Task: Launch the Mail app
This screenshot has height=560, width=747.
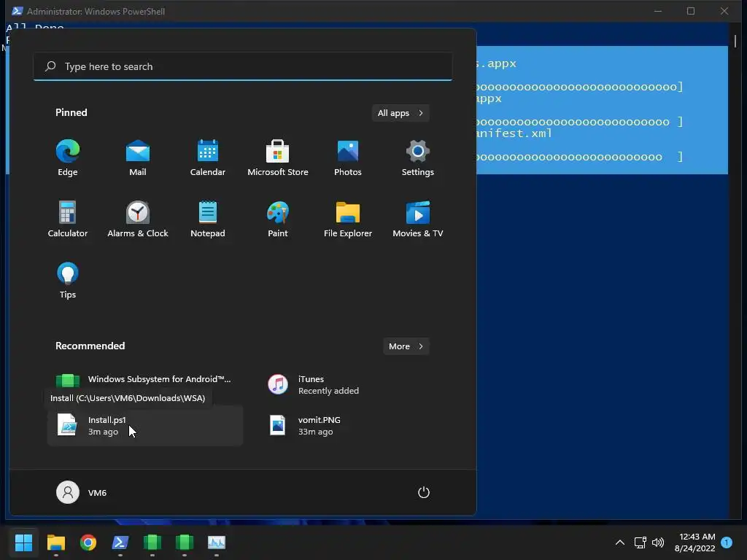Action: click(138, 158)
